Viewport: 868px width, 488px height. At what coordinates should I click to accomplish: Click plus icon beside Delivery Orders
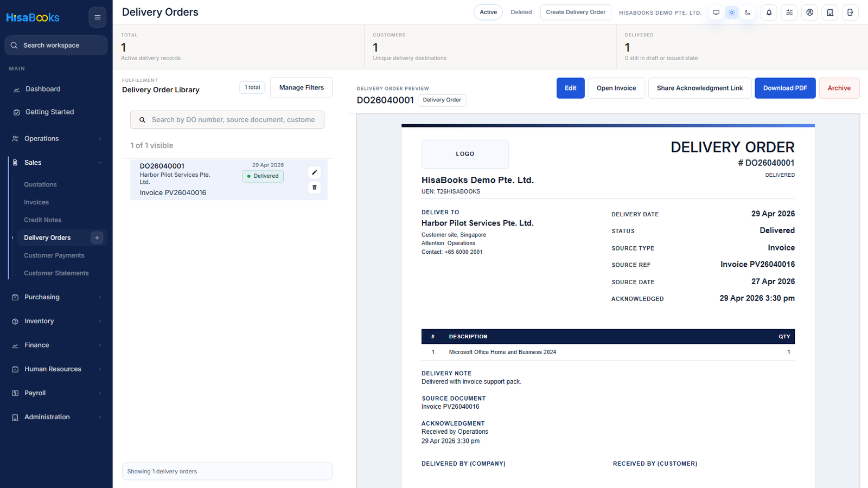click(97, 237)
